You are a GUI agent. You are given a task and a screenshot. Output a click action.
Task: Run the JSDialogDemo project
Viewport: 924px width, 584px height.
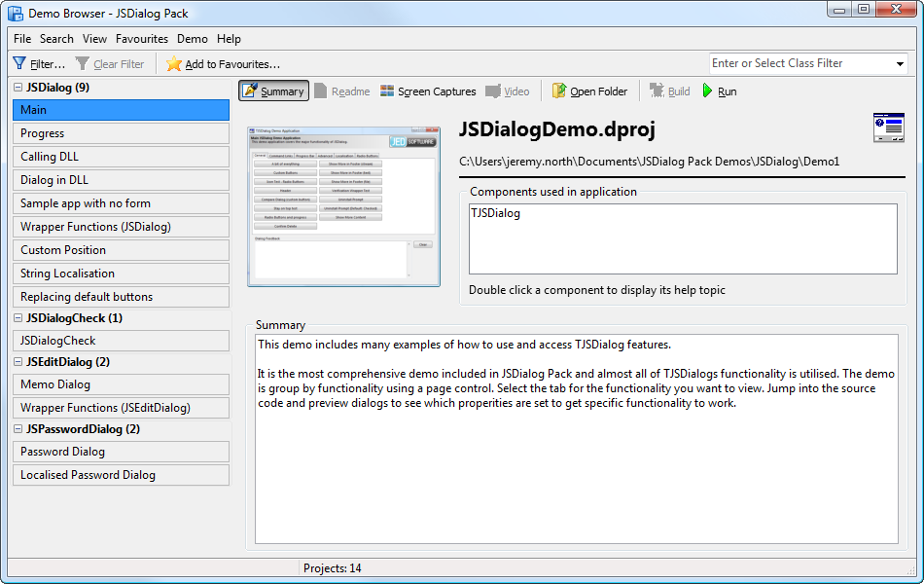point(720,91)
